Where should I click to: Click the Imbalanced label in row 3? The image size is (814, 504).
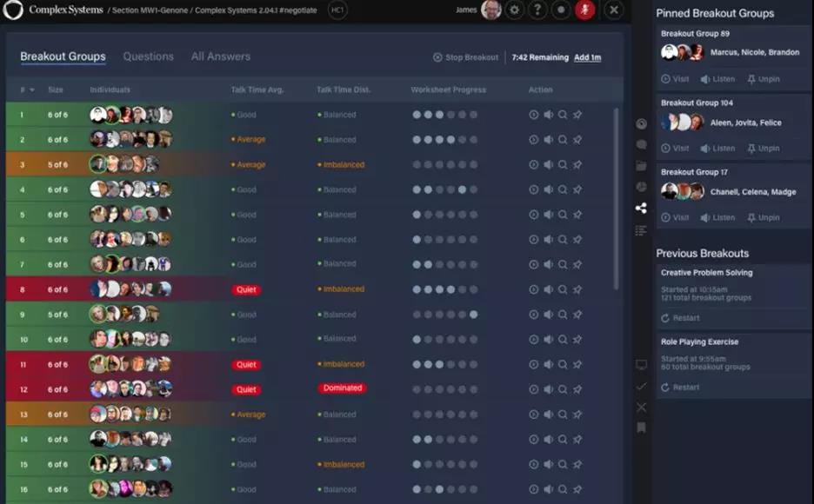(341, 165)
